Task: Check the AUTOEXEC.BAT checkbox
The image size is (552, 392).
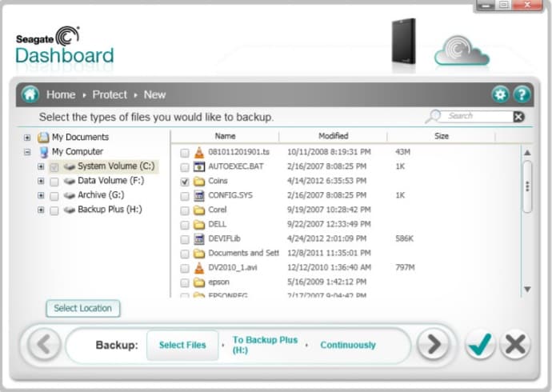Action: (185, 167)
